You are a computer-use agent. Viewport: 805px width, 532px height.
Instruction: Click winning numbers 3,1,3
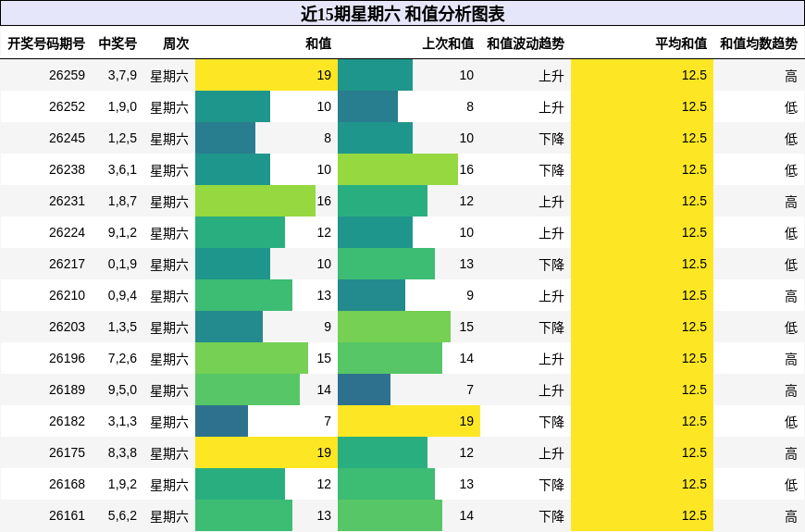click(x=122, y=421)
